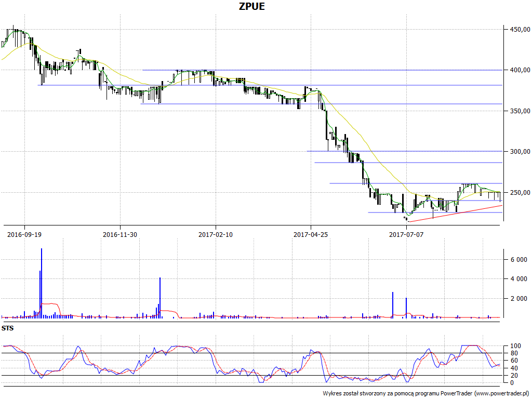
Task: Click the PowerTrader credit text
Action: pos(426,394)
